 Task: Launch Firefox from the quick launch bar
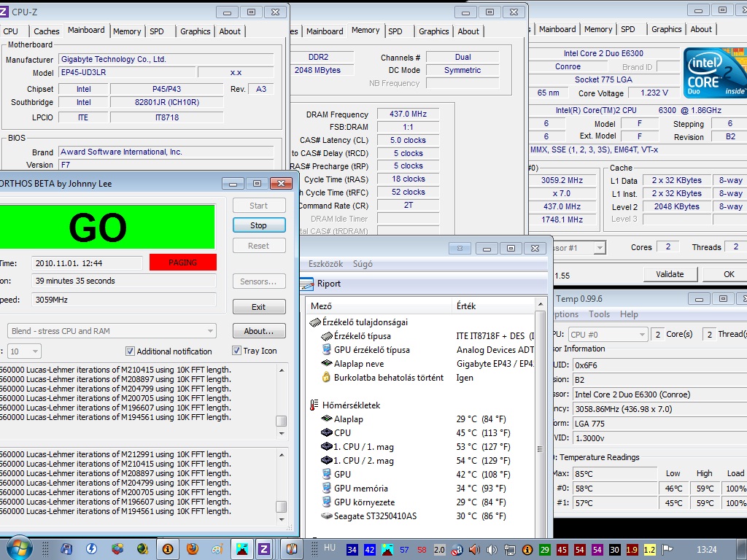[x=193, y=549]
